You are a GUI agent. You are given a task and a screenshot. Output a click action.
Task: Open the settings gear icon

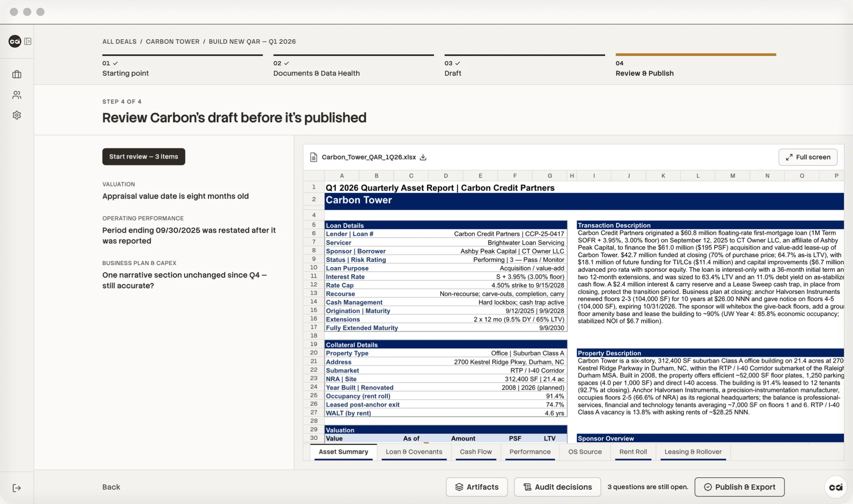click(x=17, y=115)
